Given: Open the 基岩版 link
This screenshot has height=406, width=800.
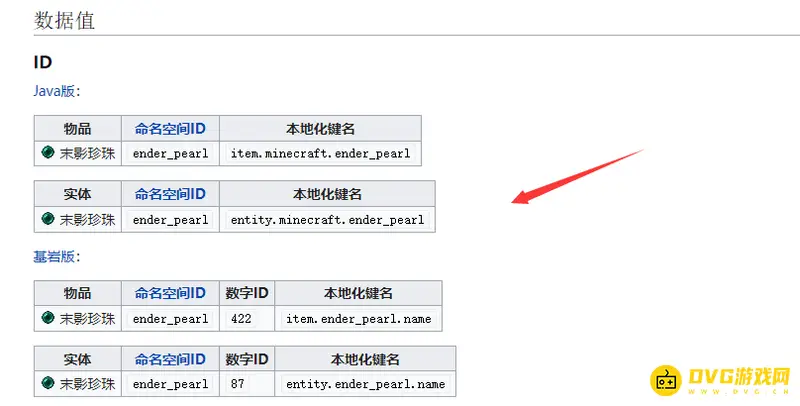Looking at the screenshot, I should (x=55, y=256).
